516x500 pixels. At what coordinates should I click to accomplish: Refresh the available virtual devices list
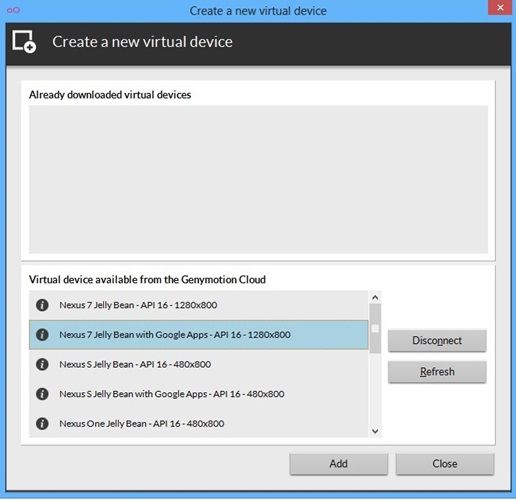(437, 372)
